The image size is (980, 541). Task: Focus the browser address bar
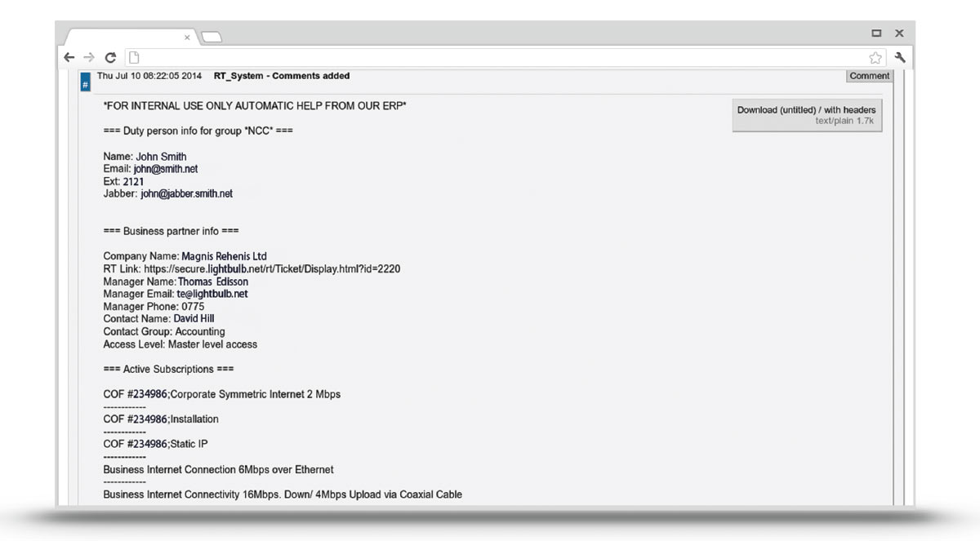(490, 58)
